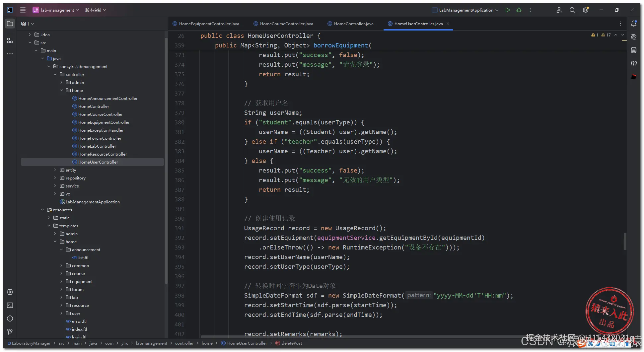
Task: Open editor tab options menu
Action: pyautogui.click(x=620, y=24)
